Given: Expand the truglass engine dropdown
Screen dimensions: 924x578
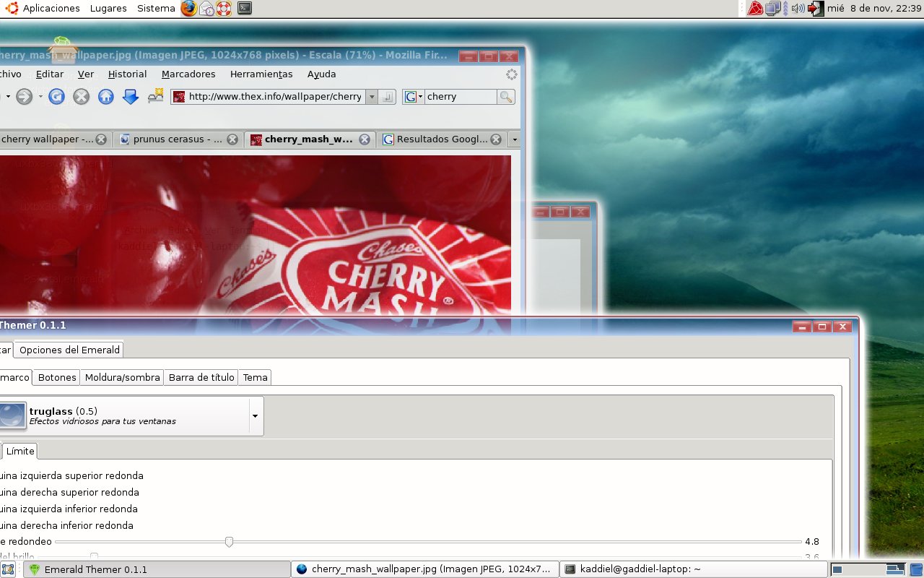Looking at the screenshot, I should [x=255, y=416].
